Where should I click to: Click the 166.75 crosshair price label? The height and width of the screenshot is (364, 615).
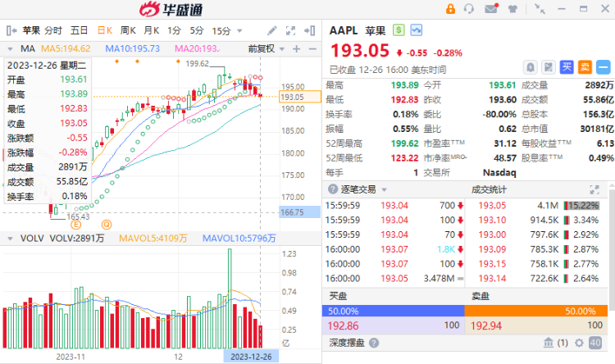click(300, 212)
